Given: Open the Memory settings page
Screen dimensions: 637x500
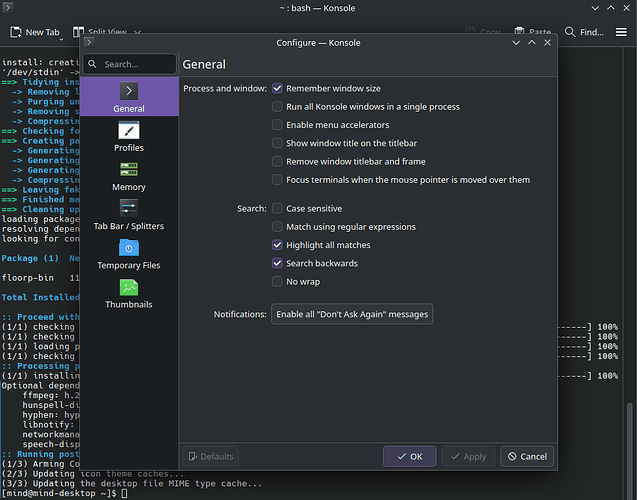Looking at the screenshot, I should click(129, 176).
